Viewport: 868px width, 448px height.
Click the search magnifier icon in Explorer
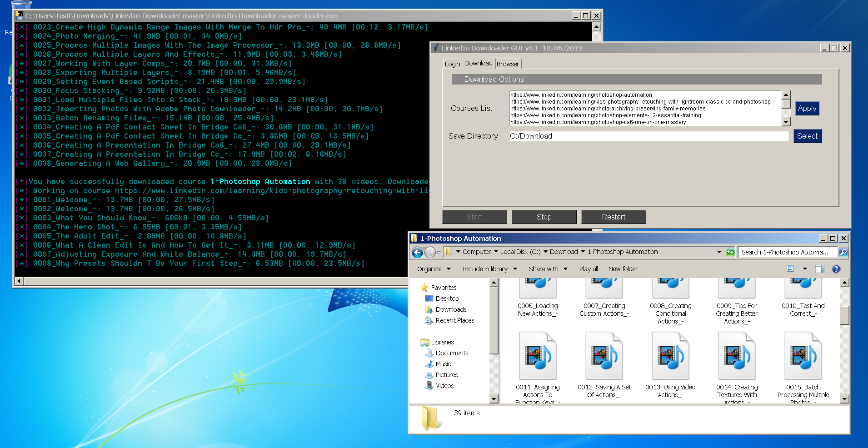[843, 252]
